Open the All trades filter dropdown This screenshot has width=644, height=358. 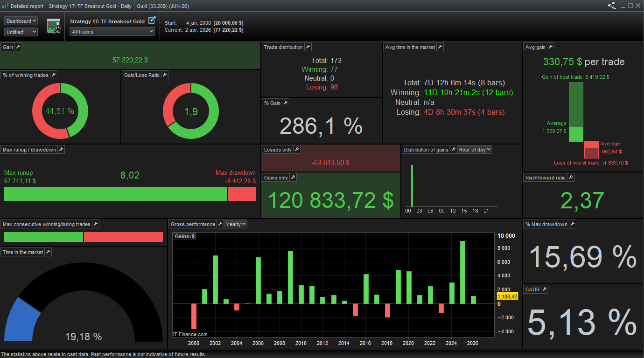[x=112, y=32]
